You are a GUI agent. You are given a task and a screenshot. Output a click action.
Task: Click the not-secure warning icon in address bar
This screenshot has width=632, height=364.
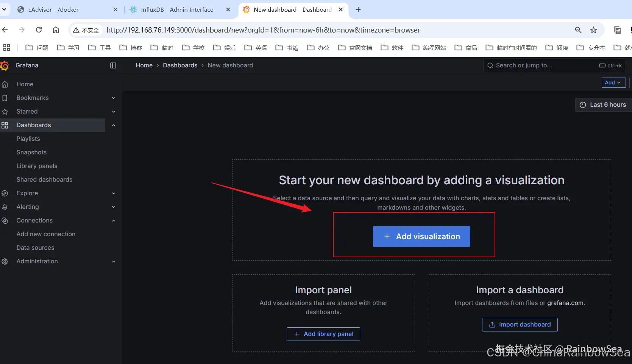[x=76, y=30]
